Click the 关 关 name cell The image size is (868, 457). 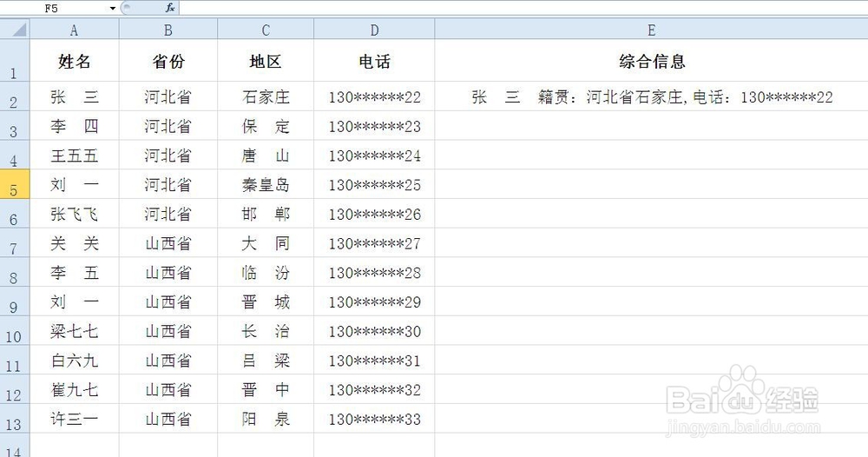click(x=74, y=243)
